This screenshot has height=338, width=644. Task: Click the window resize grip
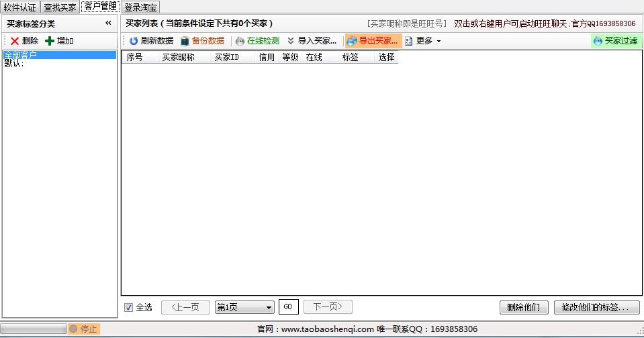(640, 331)
